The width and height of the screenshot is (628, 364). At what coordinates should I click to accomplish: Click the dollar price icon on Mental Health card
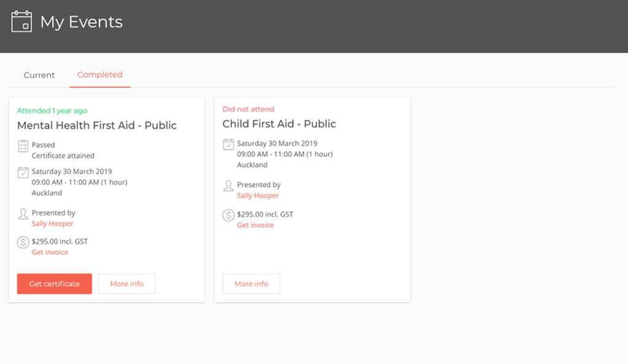point(23,243)
